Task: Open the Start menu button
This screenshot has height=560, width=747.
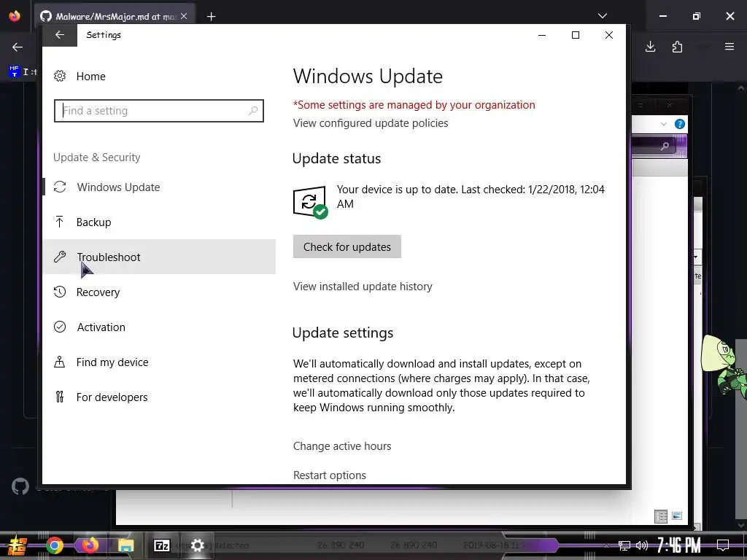Action: click(x=17, y=545)
